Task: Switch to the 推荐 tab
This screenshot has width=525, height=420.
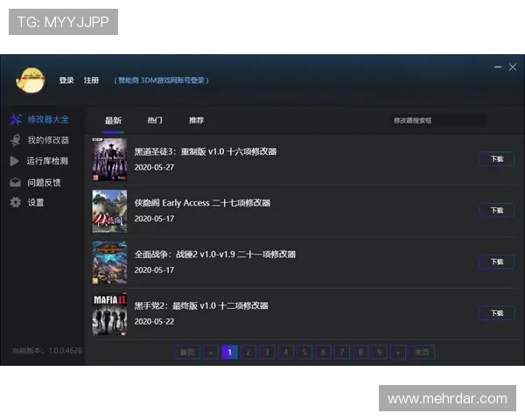Action: click(x=196, y=120)
